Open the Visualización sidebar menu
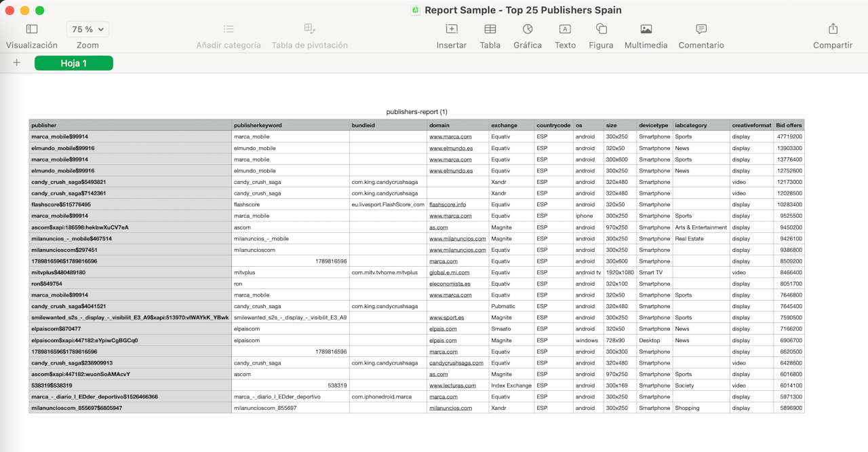The width and height of the screenshot is (868, 452). [31, 29]
